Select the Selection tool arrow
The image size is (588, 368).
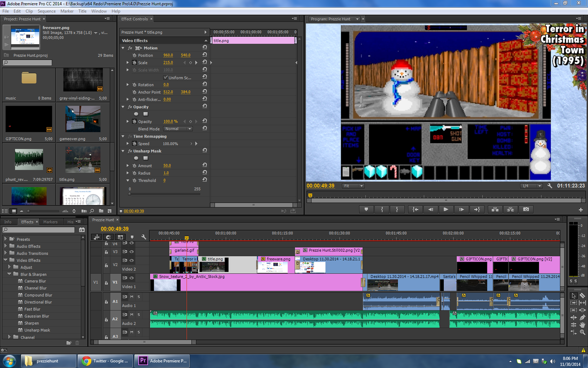point(574,296)
